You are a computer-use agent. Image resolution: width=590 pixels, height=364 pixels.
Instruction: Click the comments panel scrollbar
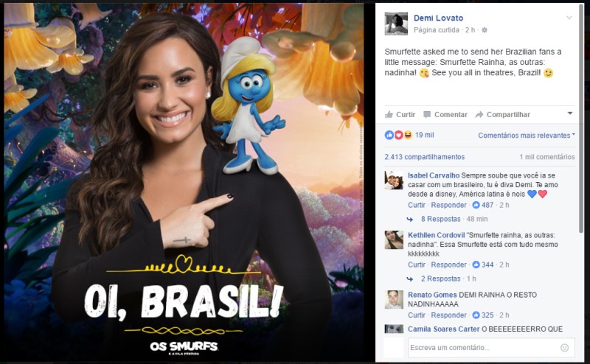click(581, 120)
